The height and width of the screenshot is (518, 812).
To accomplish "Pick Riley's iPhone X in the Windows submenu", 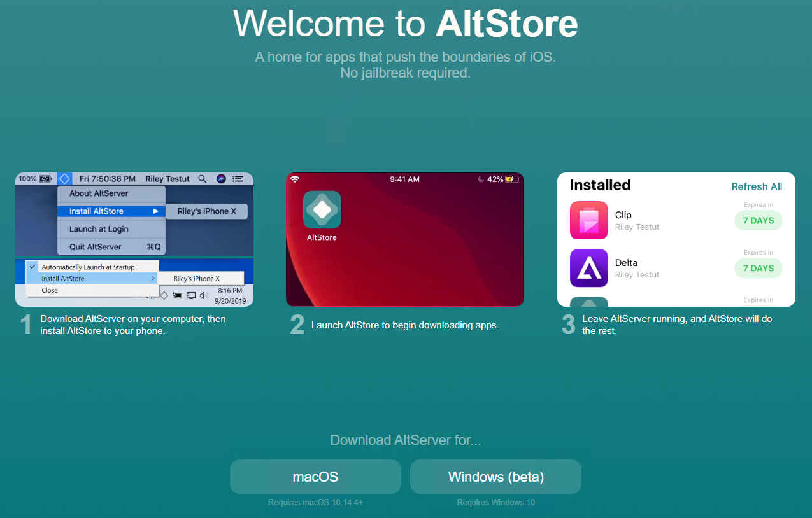I will 200,279.
